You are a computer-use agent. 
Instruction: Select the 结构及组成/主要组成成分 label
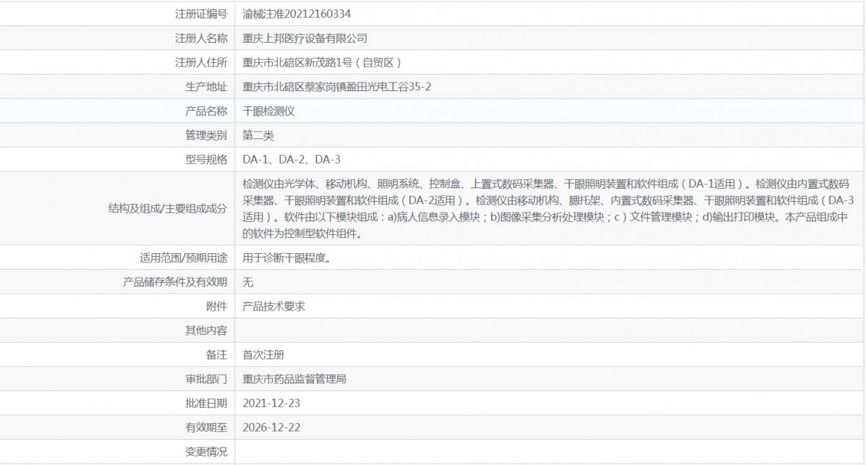click(x=166, y=209)
